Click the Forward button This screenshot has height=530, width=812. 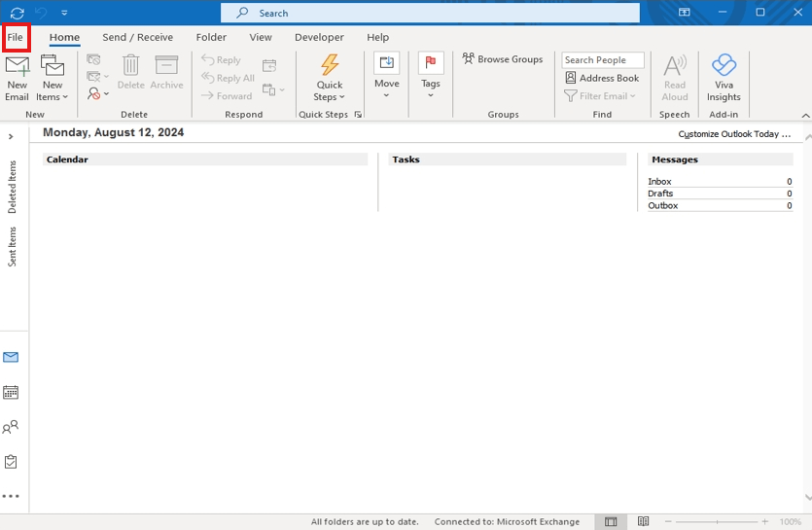(x=227, y=96)
